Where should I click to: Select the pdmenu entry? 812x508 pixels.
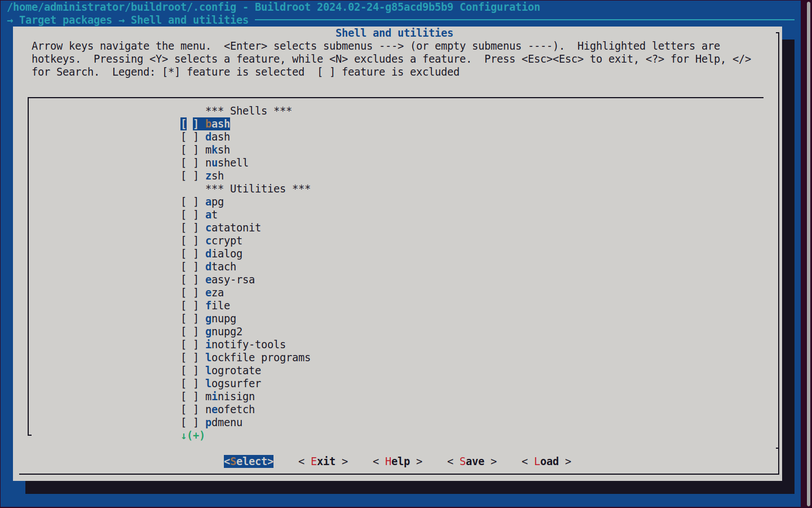pos(224,423)
